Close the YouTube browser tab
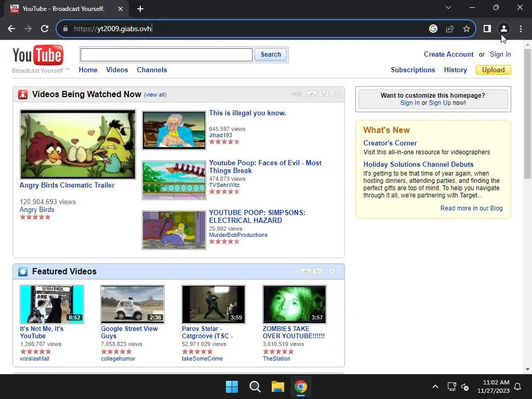Screen dimensions: 532x399 [121, 9]
